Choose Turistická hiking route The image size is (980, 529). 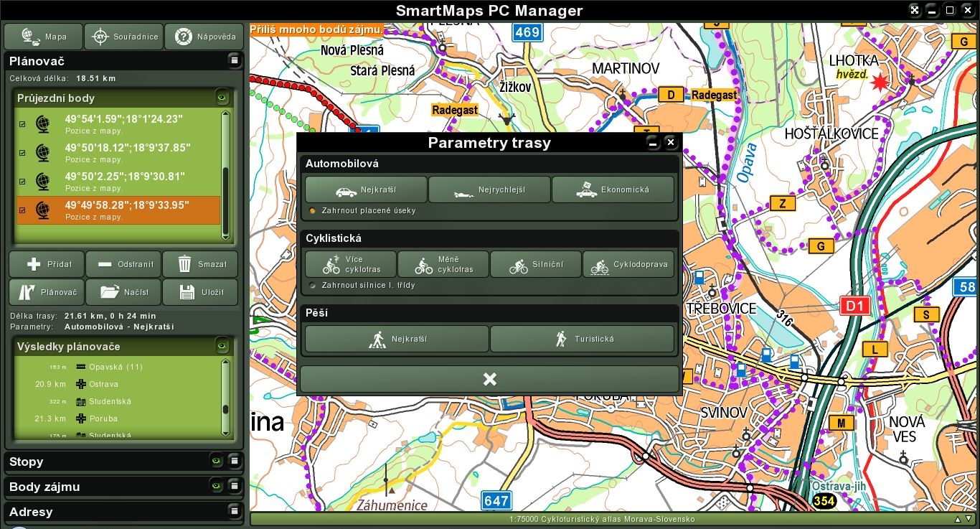coord(582,339)
